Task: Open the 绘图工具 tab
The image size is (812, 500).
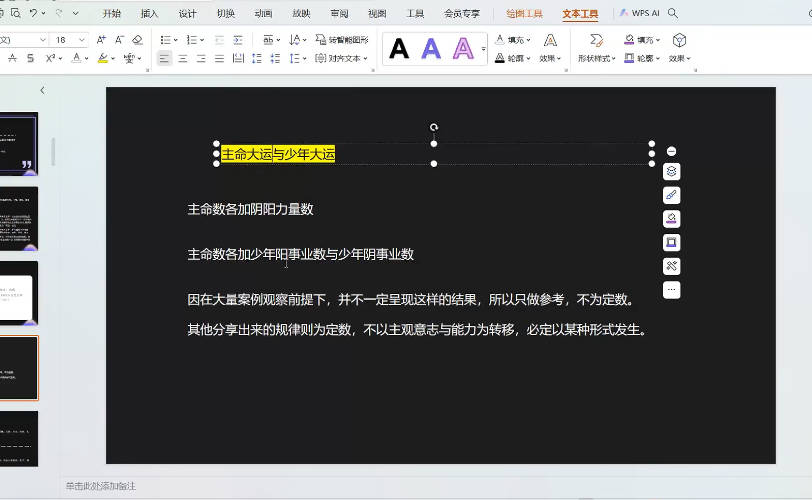Action: point(524,14)
